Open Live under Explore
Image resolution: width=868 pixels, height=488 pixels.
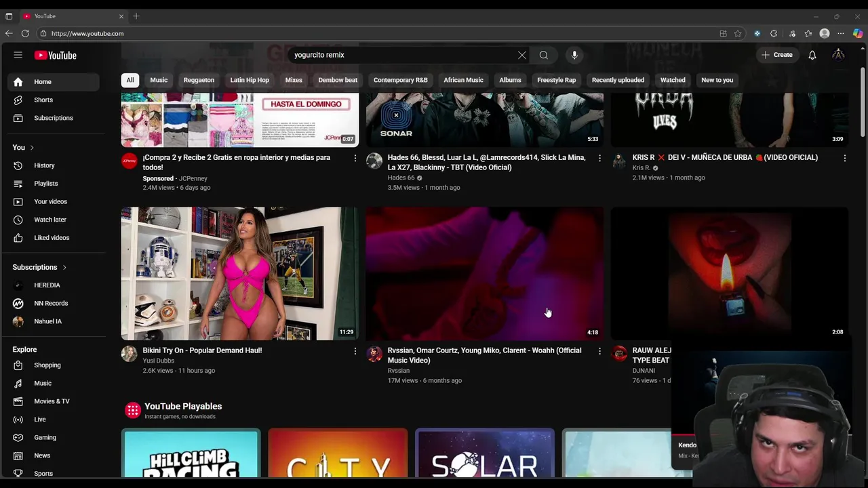[x=54, y=420]
